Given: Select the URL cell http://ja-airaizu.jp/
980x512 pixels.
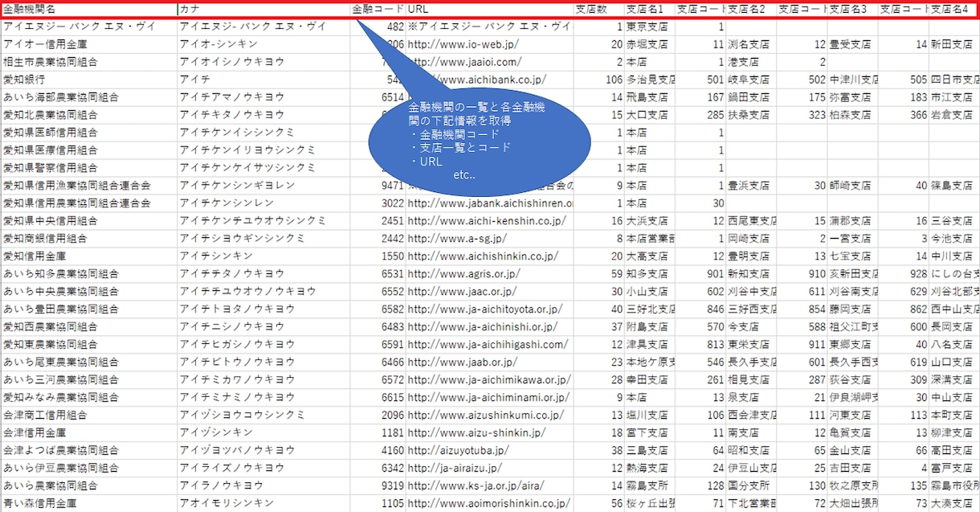Looking at the screenshot, I should point(489,469).
